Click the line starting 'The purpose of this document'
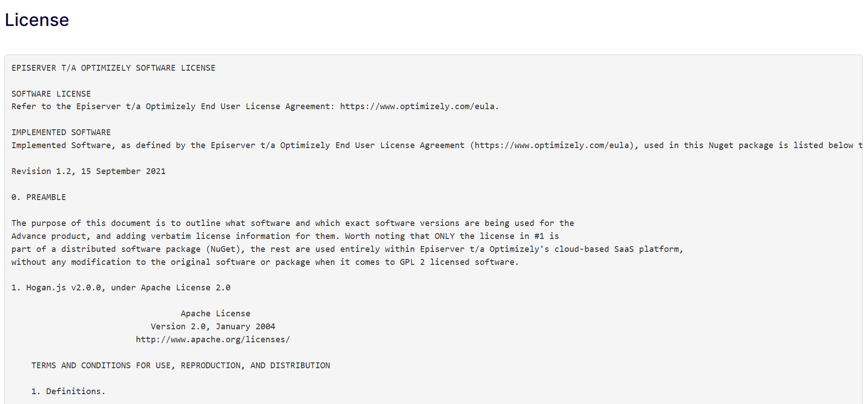 click(x=292, y=223)
